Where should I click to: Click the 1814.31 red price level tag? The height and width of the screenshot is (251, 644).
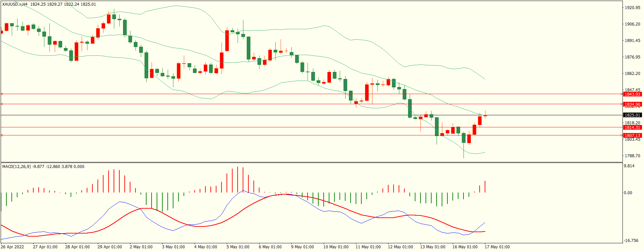(x=632, y=128)
